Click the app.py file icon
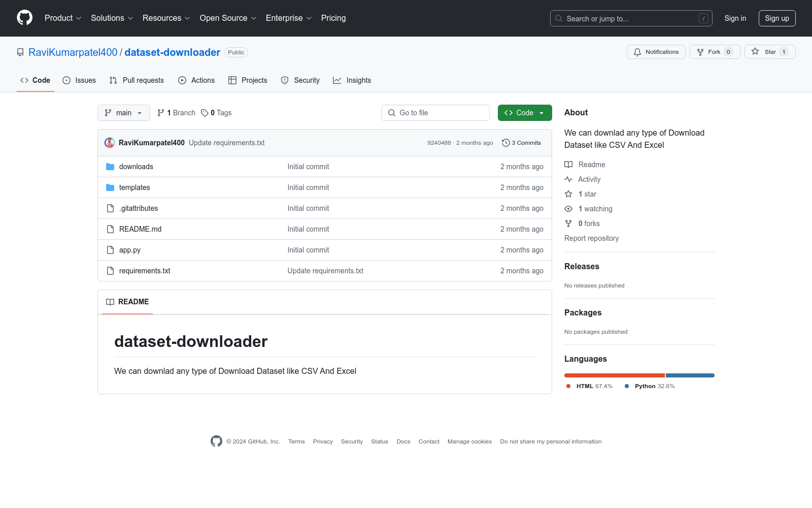This screenshot has width=812, height=508. pos(110,250)
